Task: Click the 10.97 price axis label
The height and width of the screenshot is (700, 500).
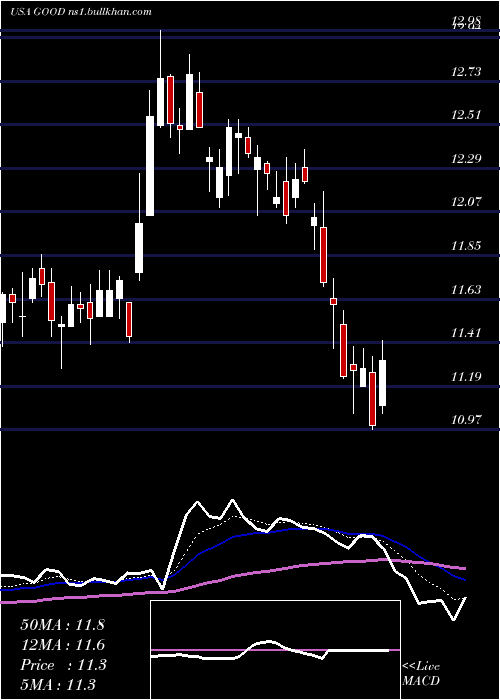Action: [467, 420]
